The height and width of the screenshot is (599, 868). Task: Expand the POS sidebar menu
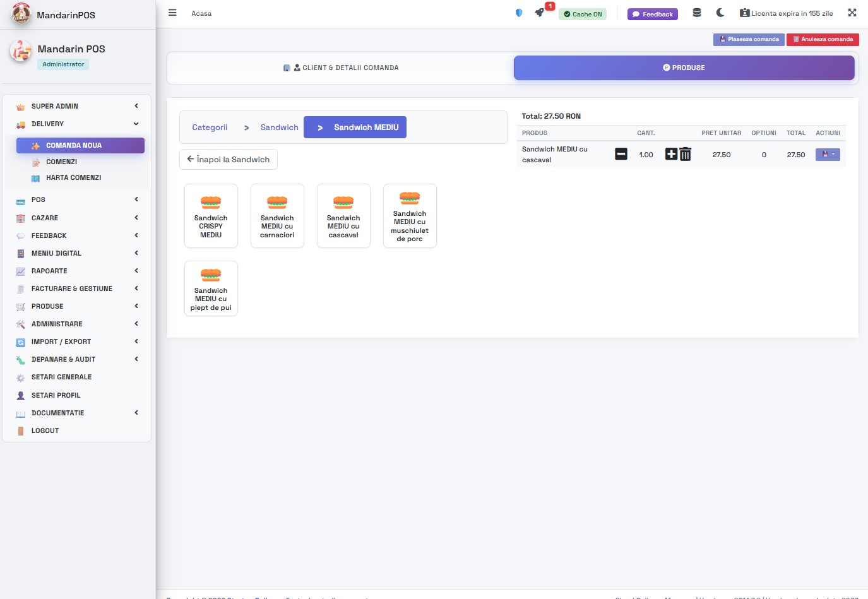tap(76, 199)
